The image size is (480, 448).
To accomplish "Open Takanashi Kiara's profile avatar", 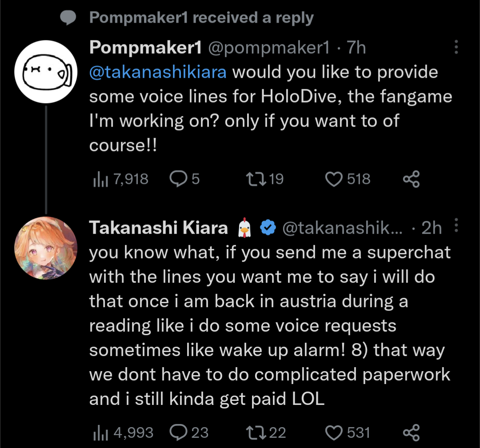I will tap(46, 248).
